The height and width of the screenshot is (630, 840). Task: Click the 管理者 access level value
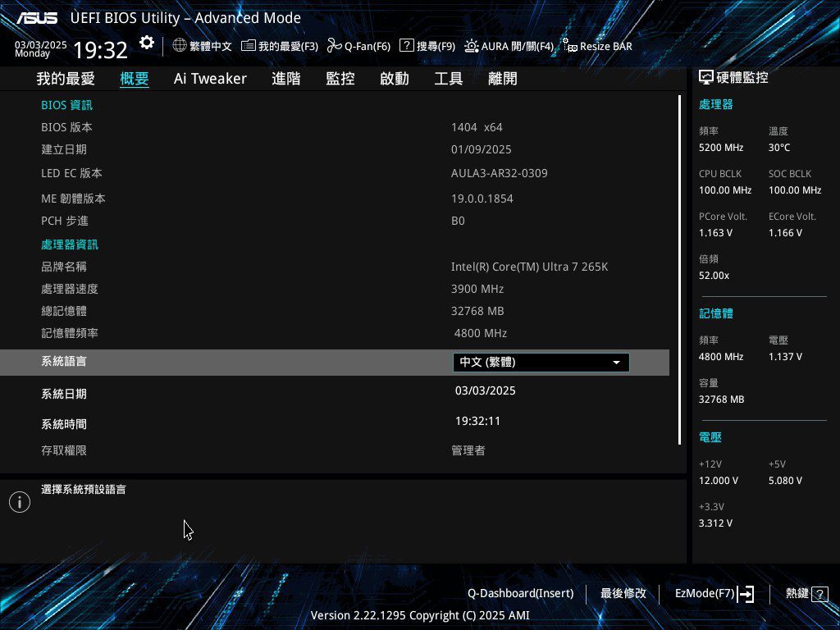[x=468, y=450]
